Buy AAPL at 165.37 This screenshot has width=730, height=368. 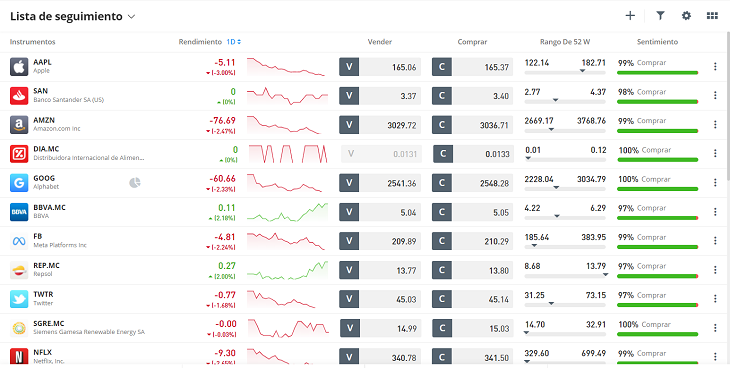473,67
